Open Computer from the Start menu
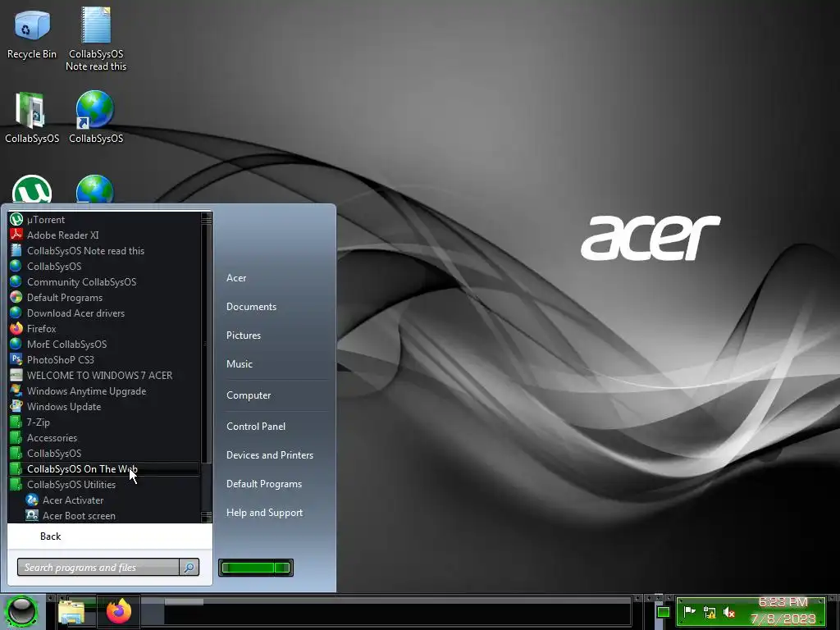840x630 pixels. 248,395
